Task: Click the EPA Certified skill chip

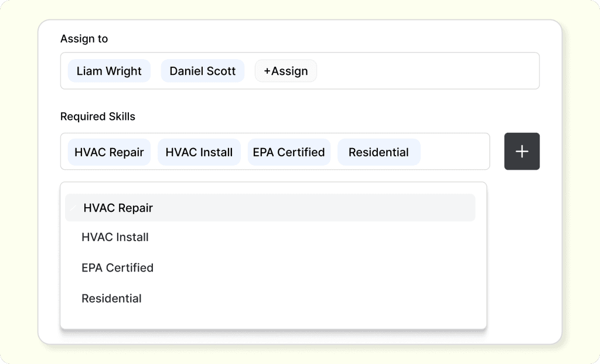Action: pos(289,152)
